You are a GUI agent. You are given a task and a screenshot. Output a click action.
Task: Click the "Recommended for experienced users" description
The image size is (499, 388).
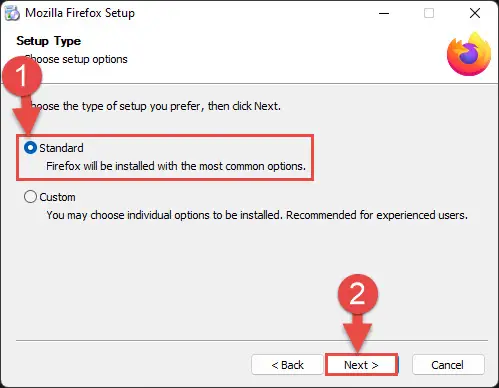(377, 215)
